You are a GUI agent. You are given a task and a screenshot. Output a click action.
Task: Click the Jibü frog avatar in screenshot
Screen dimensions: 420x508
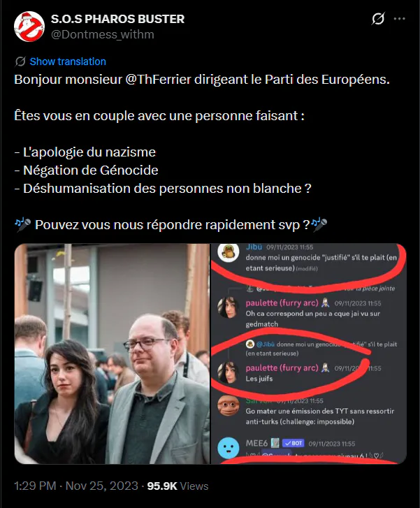click(x=228, y=253)
